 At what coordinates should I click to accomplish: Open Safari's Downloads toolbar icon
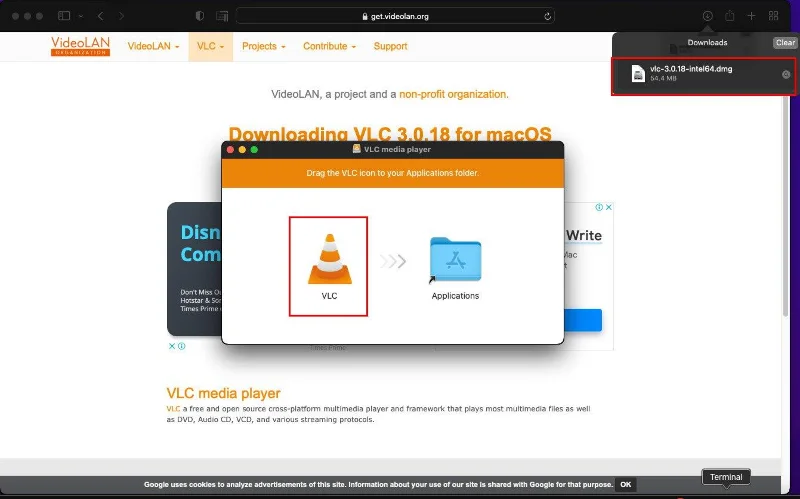point(707,16)
